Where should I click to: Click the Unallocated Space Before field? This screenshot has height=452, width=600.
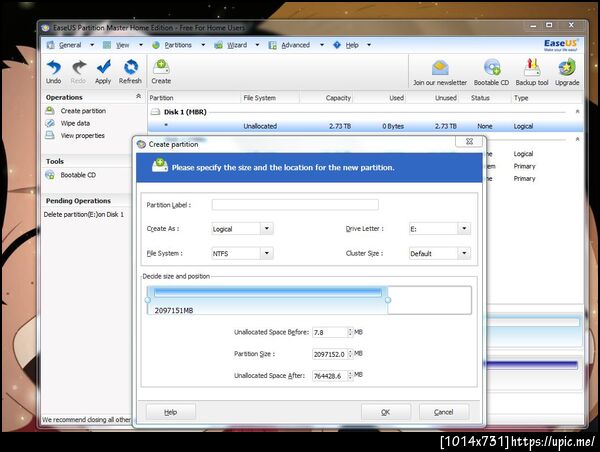click(x=330, y=332)
